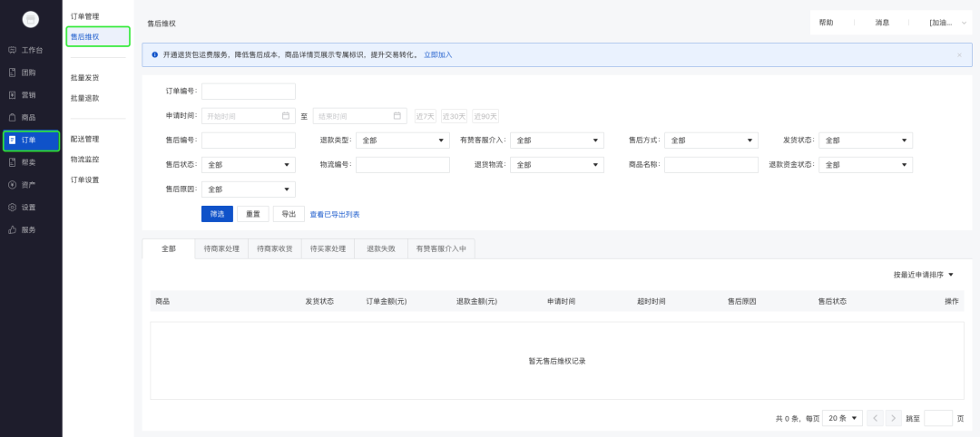Open 退货物流 dropdown
The image size is (980, 437).
[x=557, y=165]
